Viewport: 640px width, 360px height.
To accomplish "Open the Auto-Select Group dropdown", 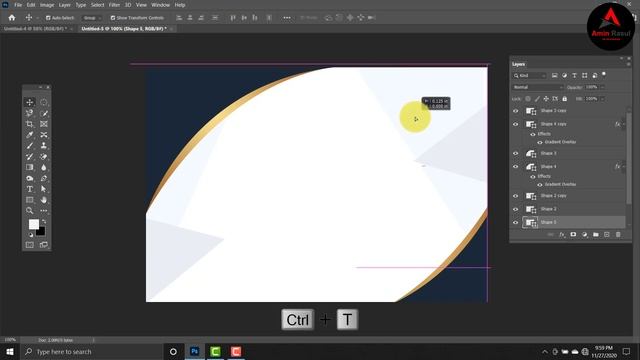I will coord(91,18).
